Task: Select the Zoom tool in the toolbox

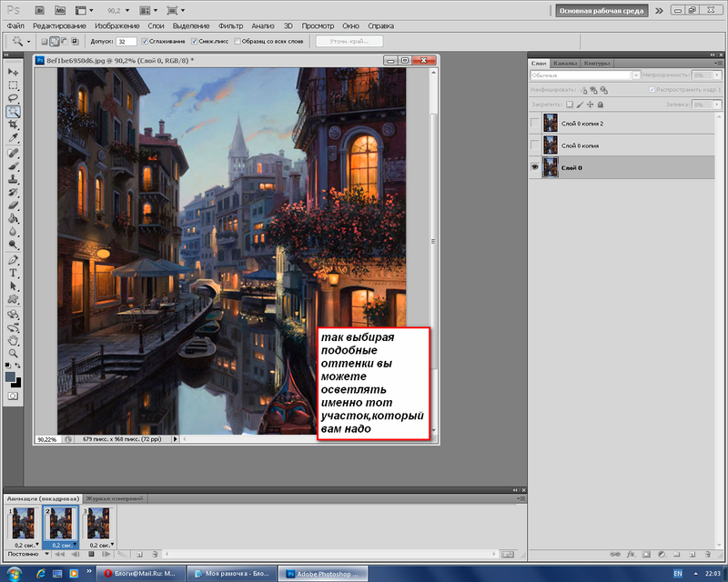Action: pyautogui.click(x=13, y=353)
